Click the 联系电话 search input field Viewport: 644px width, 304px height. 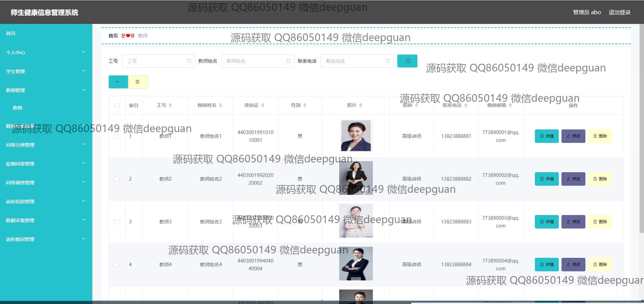357,61
